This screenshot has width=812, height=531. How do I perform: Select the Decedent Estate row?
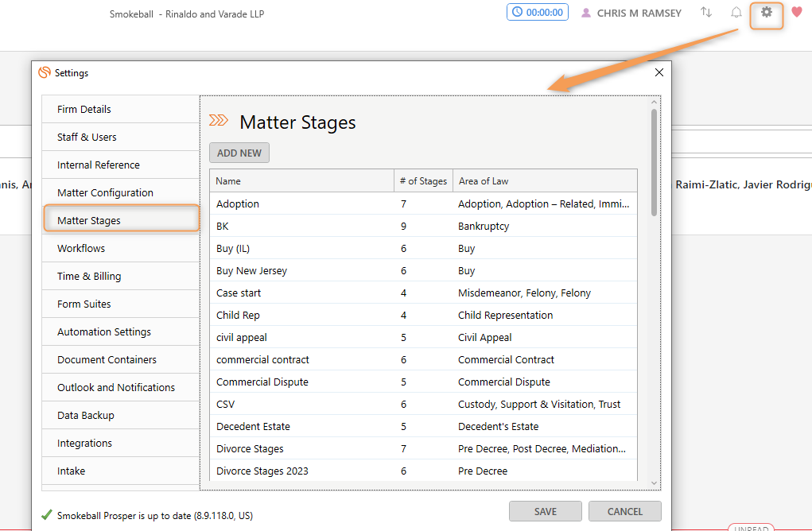pyautogui.click(x=423, y=426)
